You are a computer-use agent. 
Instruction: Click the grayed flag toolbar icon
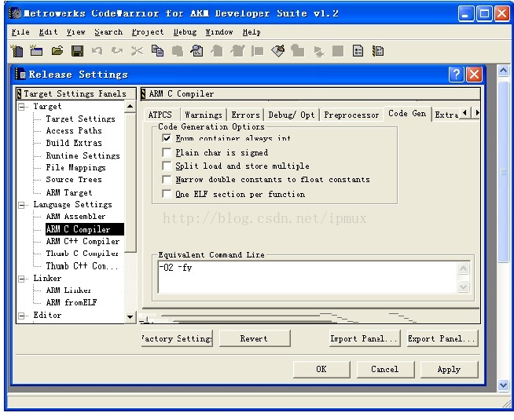(x=258, y=51)
